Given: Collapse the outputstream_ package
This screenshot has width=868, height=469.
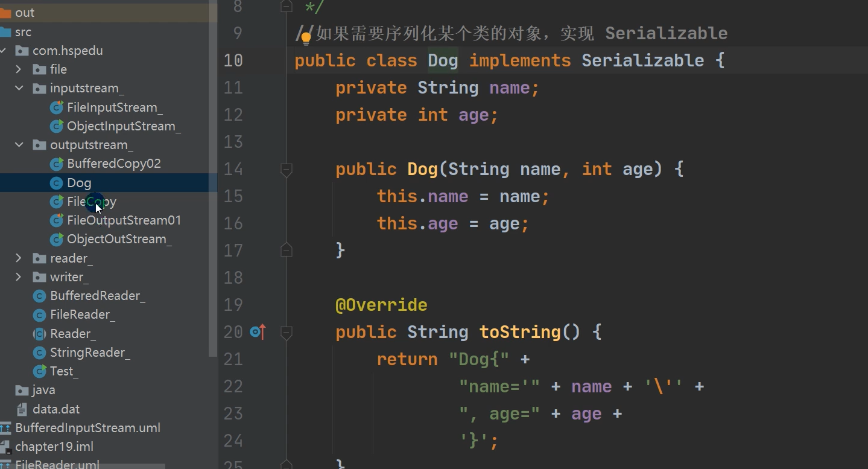Looking at the screenshot, I should (x=19, y=145).
